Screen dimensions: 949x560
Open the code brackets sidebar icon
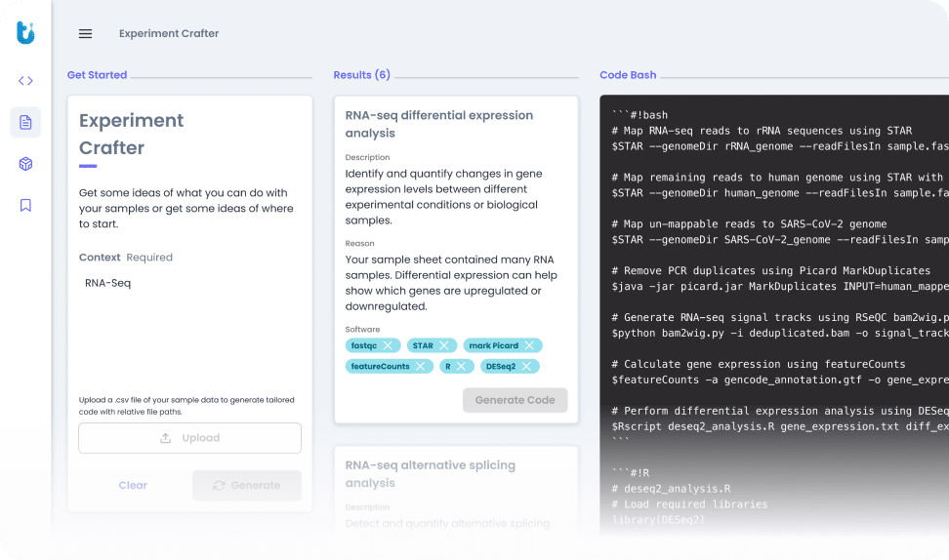coord(25,81)
